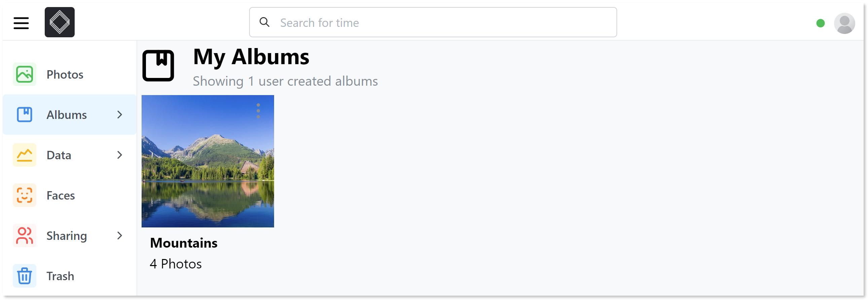Open the user account avatar menu
The height and width of the screenshot is (300, 868).
pos(845,23)
